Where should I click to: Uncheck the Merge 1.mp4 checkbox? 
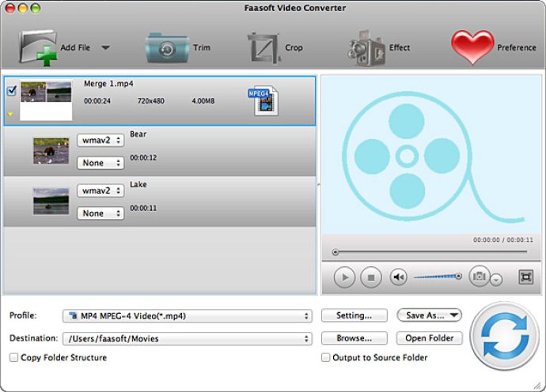[12, 91]
